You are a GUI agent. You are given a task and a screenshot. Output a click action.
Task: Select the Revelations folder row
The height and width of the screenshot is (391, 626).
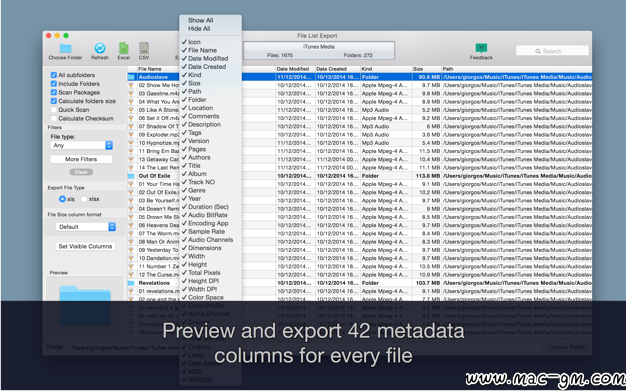(x=360, y=283)
